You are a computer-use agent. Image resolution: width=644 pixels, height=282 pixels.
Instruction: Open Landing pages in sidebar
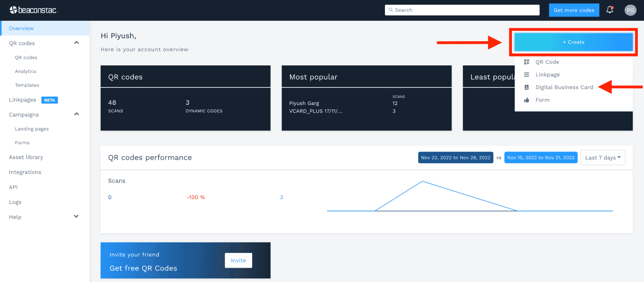pos(32,129)
